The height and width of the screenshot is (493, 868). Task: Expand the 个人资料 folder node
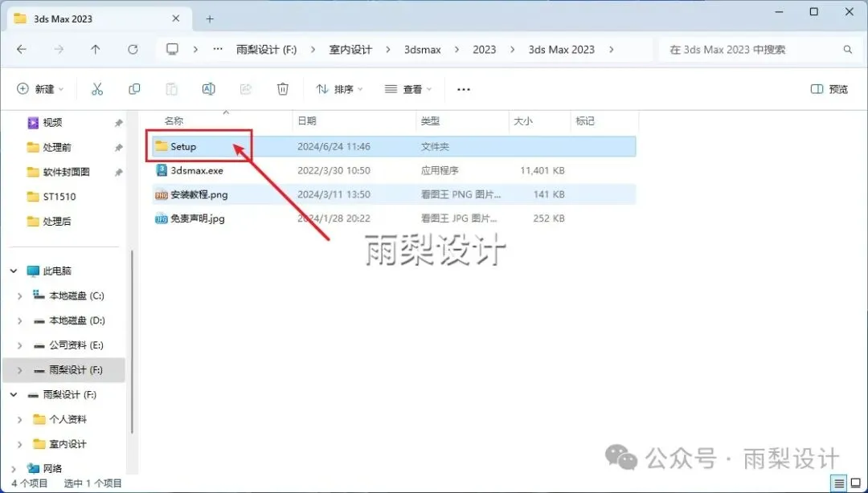[20, 419]
